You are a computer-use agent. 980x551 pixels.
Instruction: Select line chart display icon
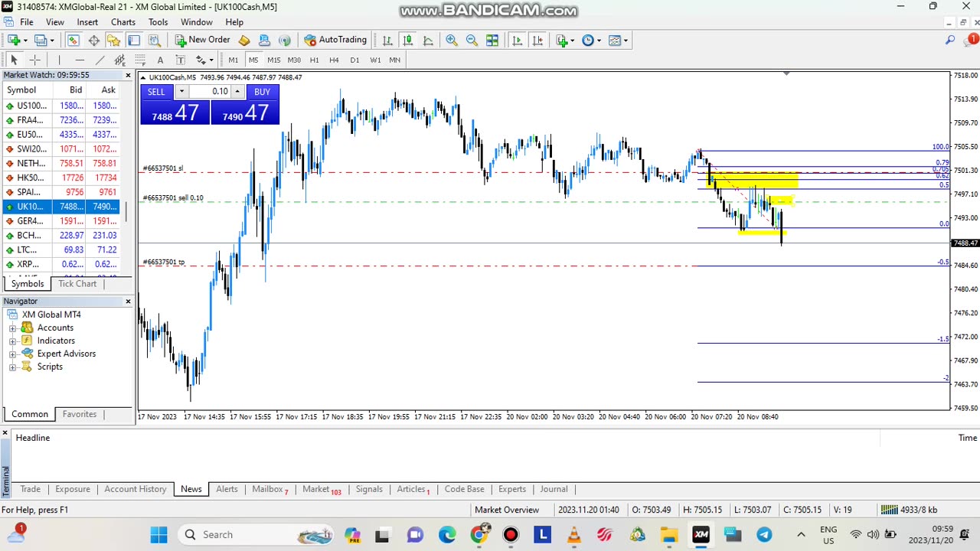(x=428, y=40)
